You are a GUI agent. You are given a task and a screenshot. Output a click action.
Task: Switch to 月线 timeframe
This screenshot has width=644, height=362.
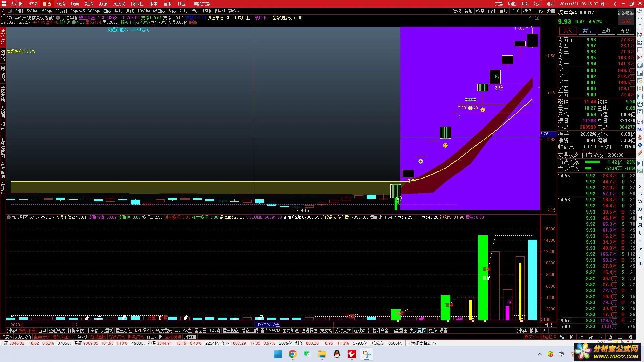[130, 11]
